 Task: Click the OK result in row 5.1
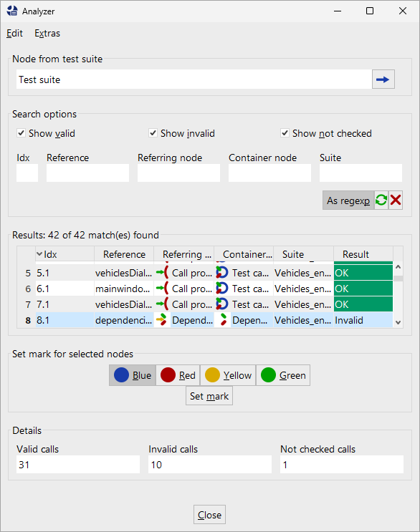click(363, 273)
